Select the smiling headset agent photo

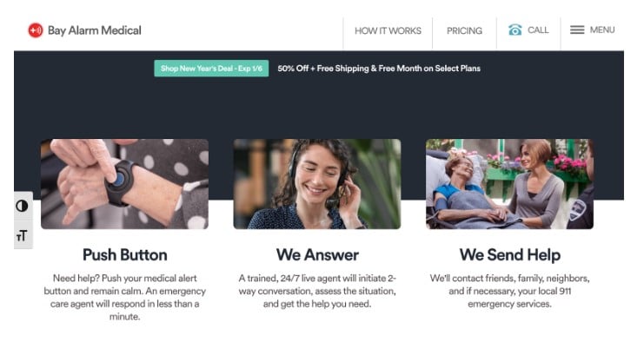(317, 184)
